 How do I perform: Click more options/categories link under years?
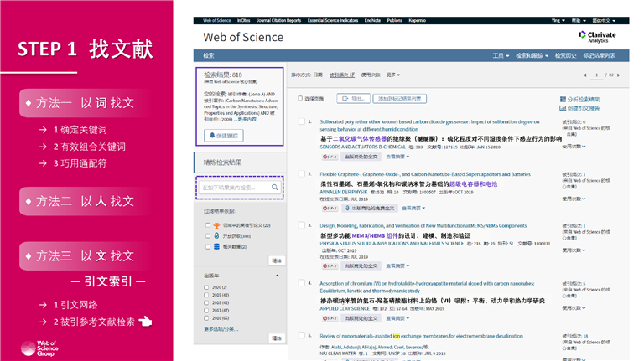point(221,329)
